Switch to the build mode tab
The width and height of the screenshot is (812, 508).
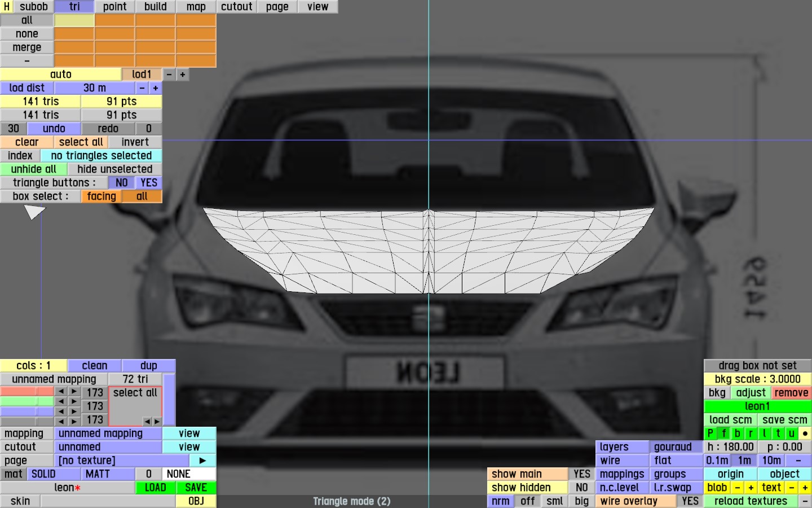[156, 7]
